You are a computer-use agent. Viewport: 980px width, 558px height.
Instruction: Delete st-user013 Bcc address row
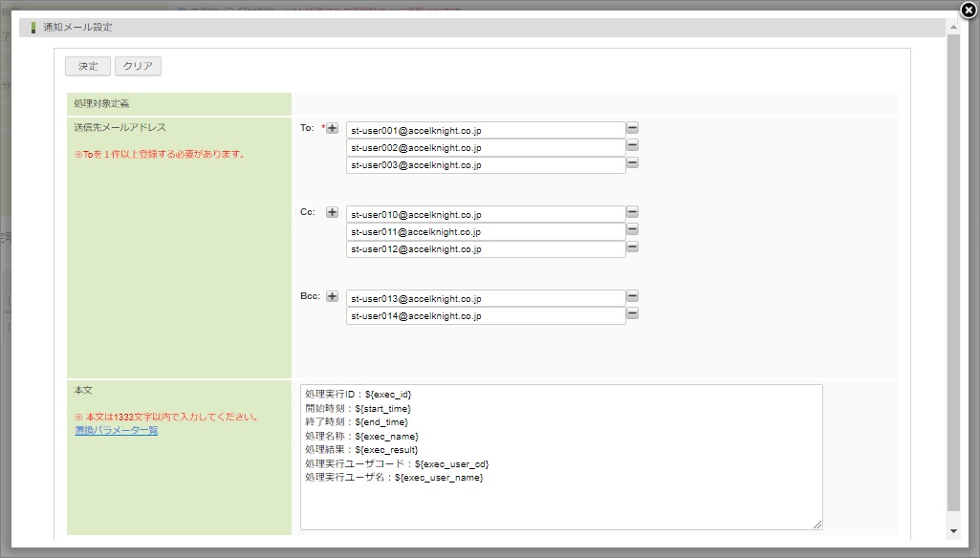(632, 296)
